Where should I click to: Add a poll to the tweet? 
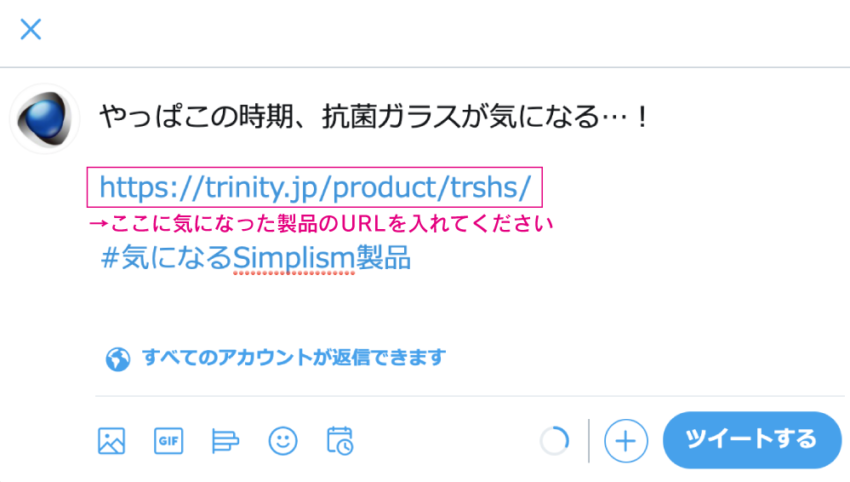[225, 441]
